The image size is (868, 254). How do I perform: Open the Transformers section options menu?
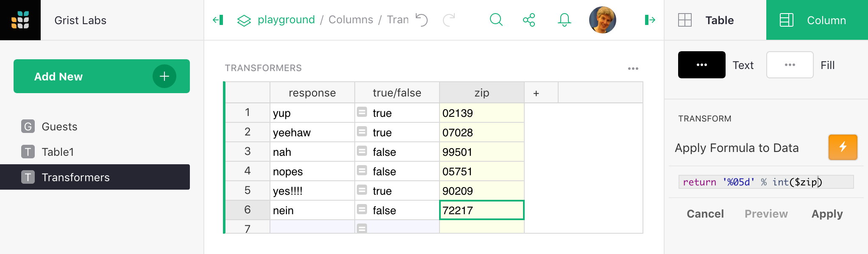tap(633, 69)
